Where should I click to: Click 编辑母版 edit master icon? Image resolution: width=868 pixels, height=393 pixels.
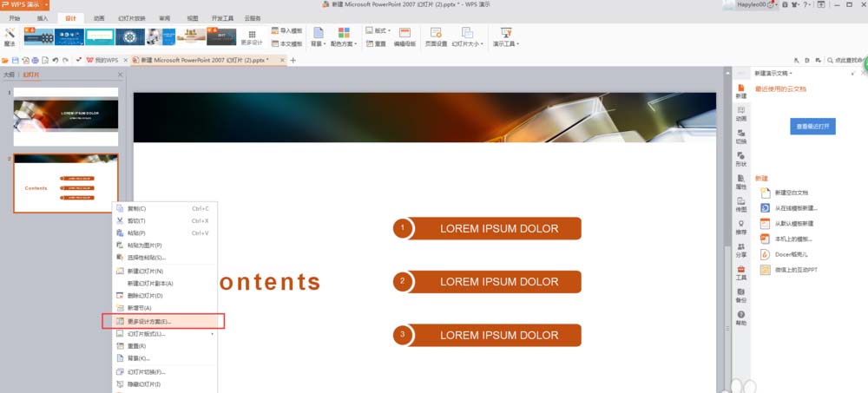tap(404, 36)
